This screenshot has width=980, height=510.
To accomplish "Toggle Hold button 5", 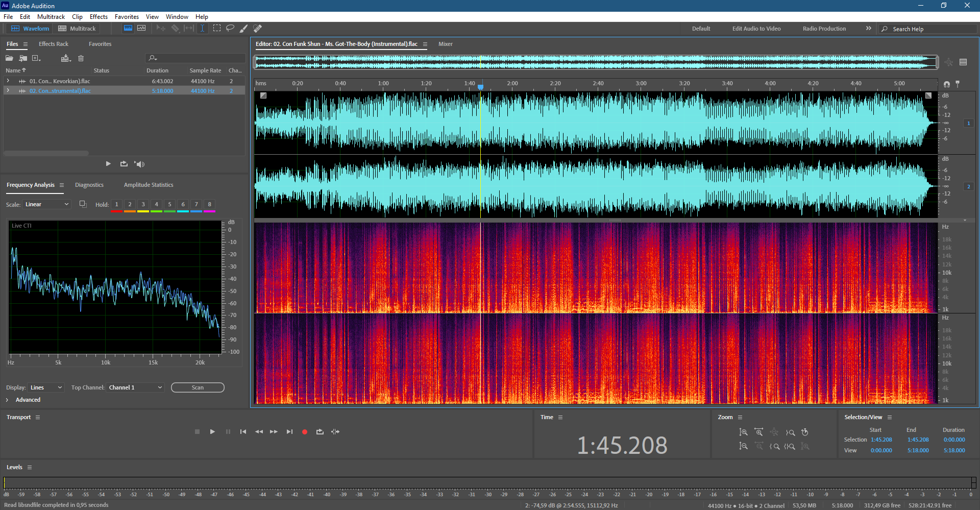I will 169,205.
